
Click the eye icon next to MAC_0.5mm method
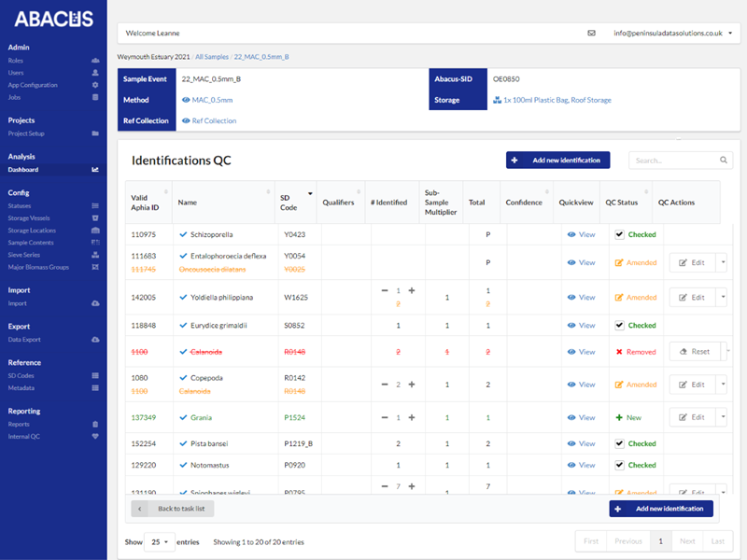[186, 99]
